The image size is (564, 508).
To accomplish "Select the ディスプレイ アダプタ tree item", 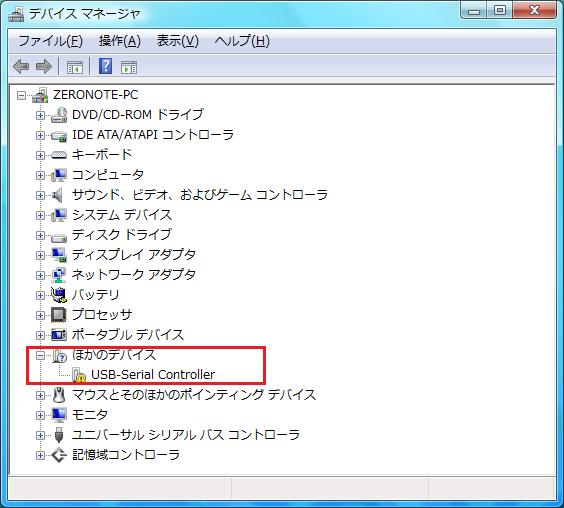I will pos(134,255).
